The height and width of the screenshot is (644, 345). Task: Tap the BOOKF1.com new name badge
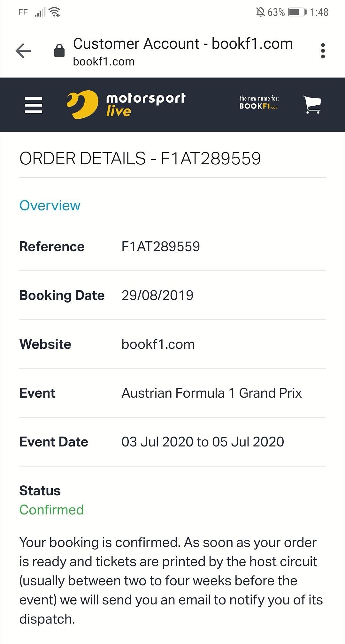[x=259, y=103]
